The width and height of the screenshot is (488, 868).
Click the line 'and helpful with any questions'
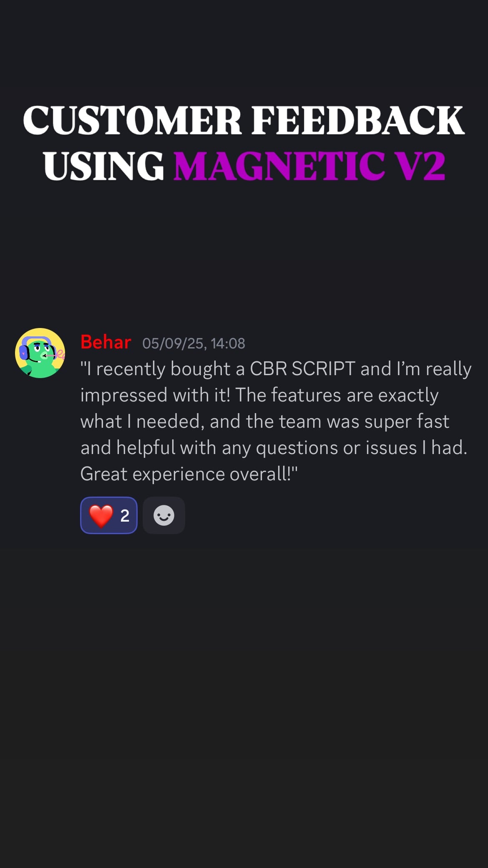point(274,448)
